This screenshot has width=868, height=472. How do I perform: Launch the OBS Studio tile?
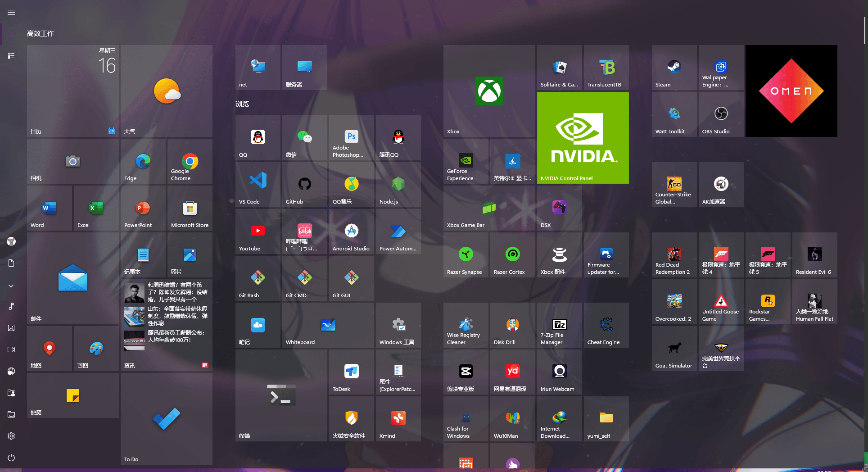click(x=721, y=114)
